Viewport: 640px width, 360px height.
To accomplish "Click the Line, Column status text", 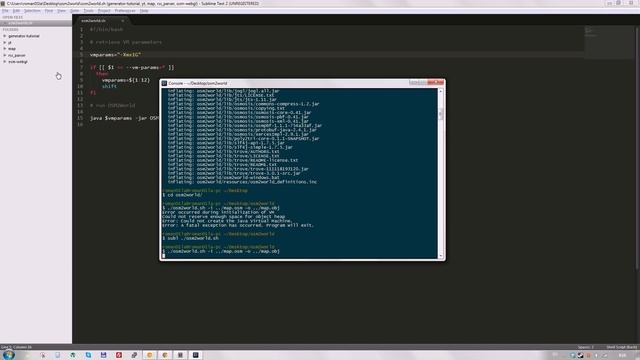I will click(16, 347).
